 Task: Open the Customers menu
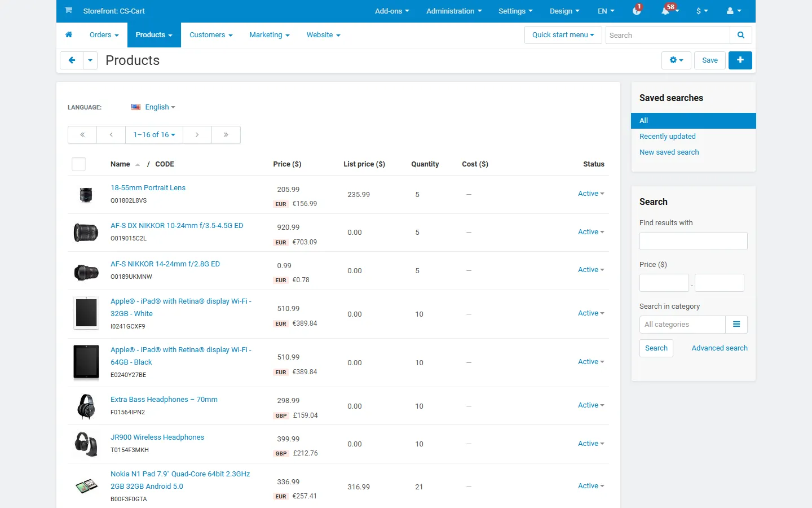click(211, 35)
